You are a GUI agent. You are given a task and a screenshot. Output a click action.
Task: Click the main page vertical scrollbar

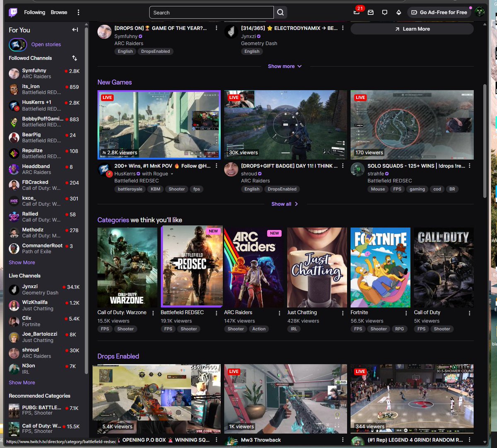[x=485, y=141]
